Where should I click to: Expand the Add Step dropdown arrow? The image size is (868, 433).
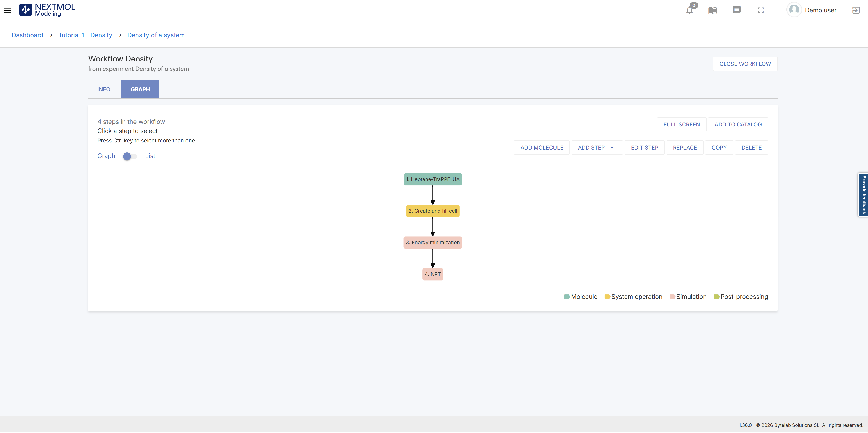pyautogui.click(x=612, y=148)
